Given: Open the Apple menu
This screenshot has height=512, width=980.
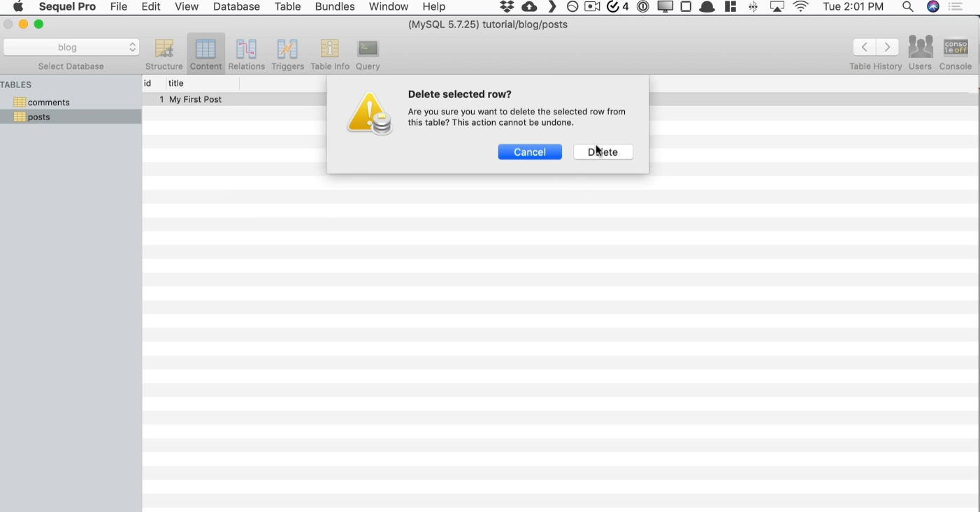Looking at the screenshot, I should 19,7.
